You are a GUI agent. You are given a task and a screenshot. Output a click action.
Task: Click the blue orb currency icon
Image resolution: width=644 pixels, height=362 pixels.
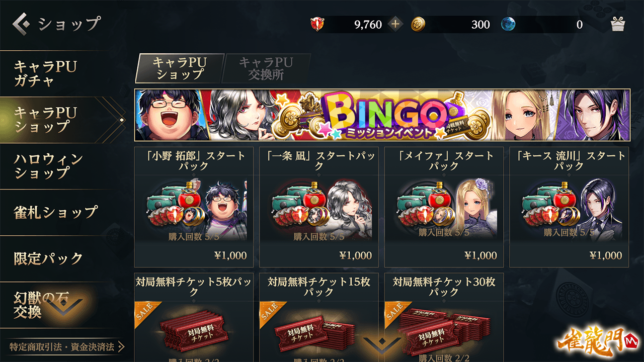point(509,24)
